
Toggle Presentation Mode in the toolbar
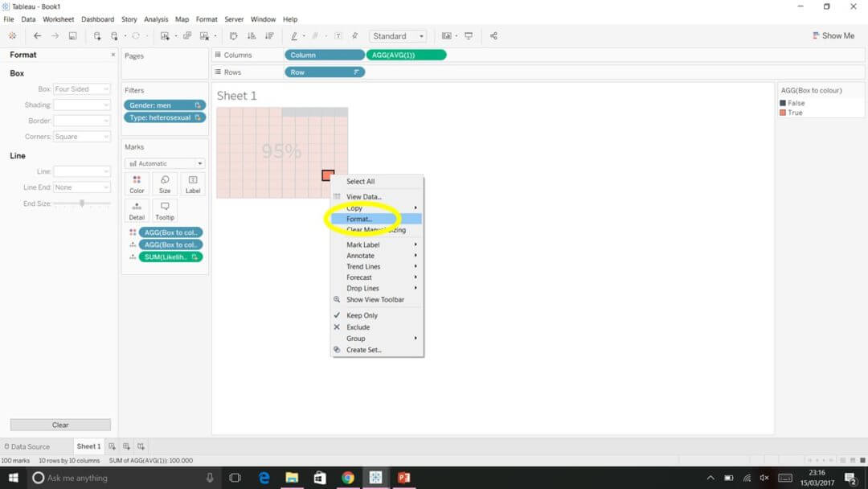pos(469,35)
